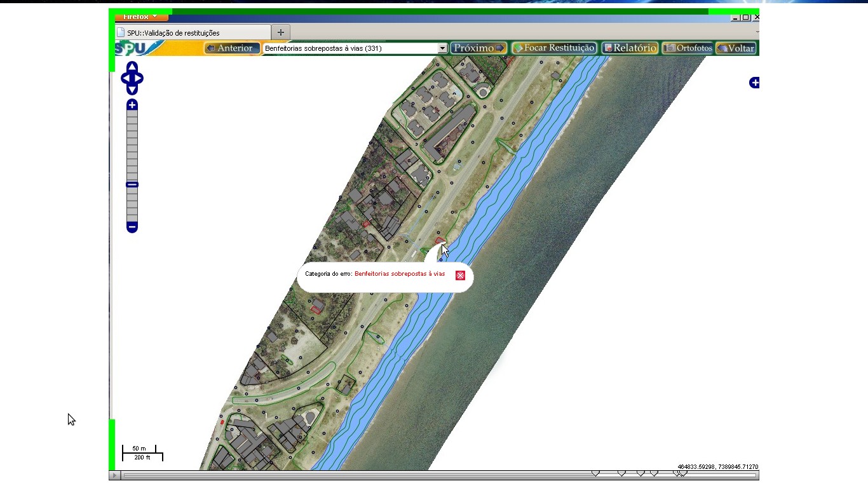
Task: Open a new browser tab
Action: point(280,32)
